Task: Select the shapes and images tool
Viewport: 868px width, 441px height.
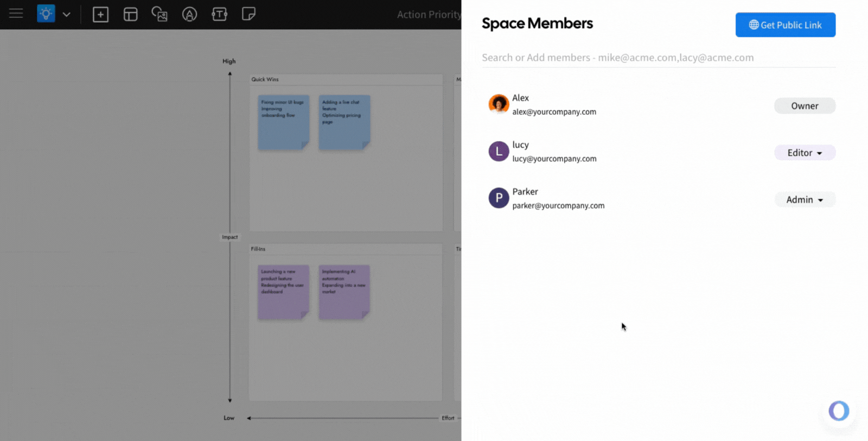Action: tap(159, 14)
